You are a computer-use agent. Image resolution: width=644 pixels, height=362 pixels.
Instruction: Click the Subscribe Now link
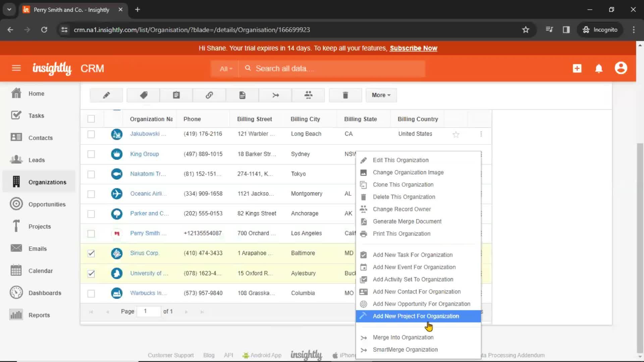click(413, 48)
